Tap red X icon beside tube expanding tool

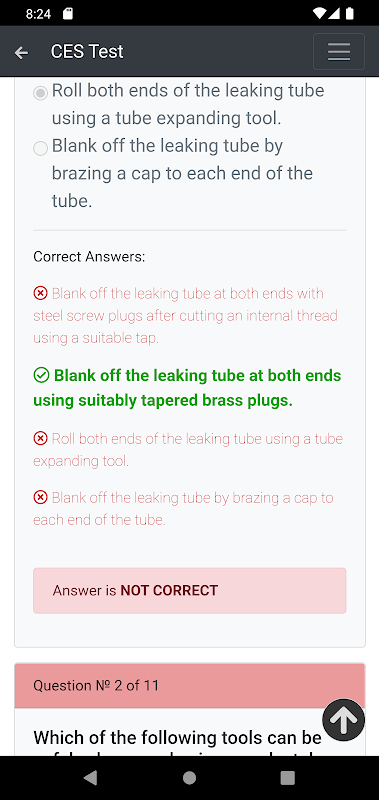(x=40, y=439)
